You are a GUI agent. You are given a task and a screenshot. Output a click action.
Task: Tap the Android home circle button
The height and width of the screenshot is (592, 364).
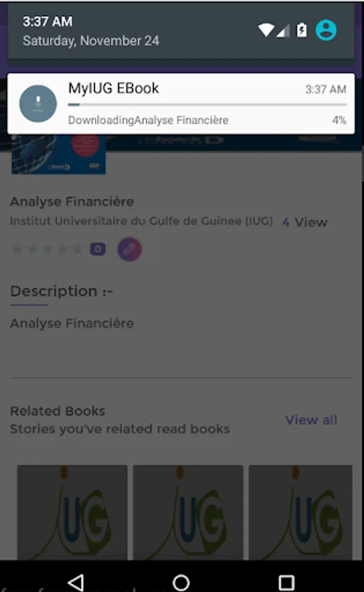181,582
